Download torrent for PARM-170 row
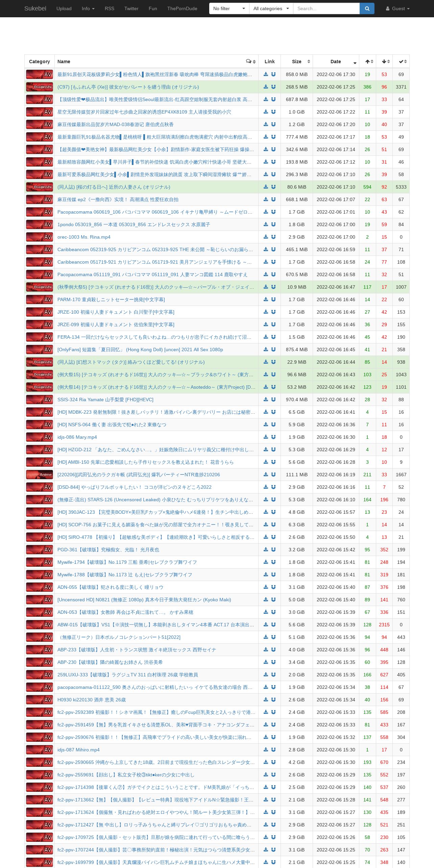The image size is (434, 868). coord(266,299)
